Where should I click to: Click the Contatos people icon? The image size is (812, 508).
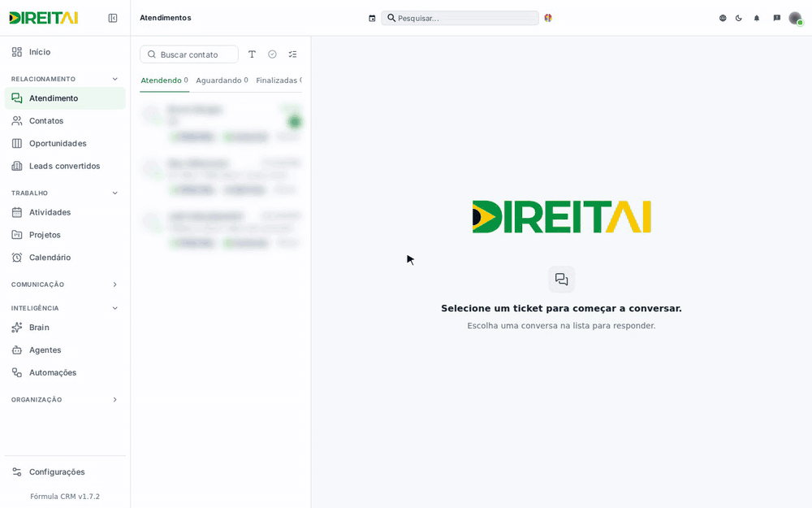click(x=17, y=121)
